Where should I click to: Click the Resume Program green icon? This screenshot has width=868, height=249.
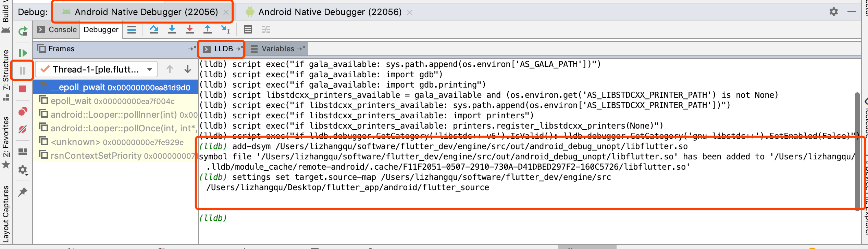pos(23,53)
